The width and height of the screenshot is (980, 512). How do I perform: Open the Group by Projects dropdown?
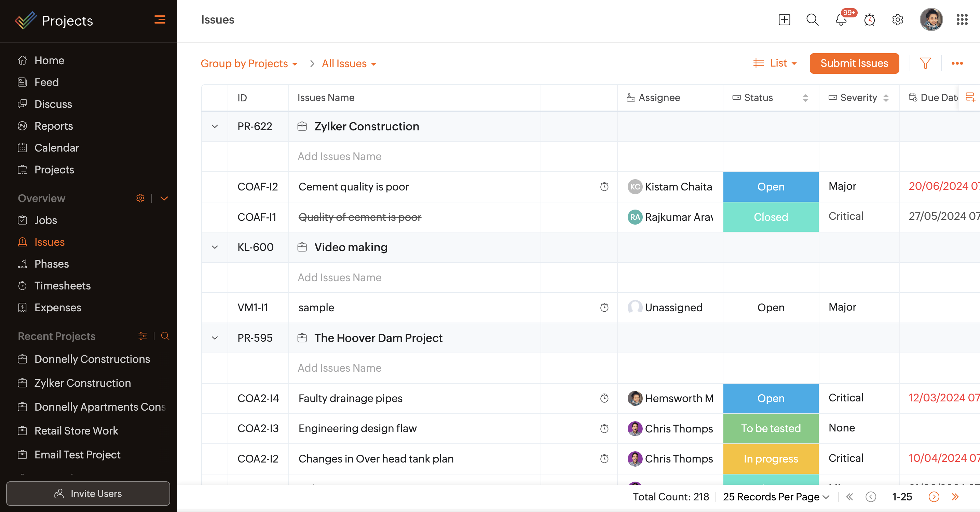[249, 63]
